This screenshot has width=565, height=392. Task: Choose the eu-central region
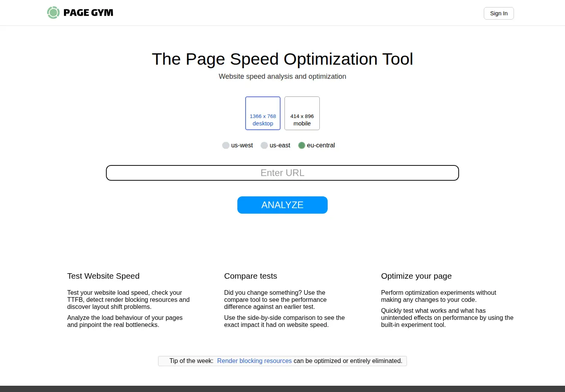point(317,145)
